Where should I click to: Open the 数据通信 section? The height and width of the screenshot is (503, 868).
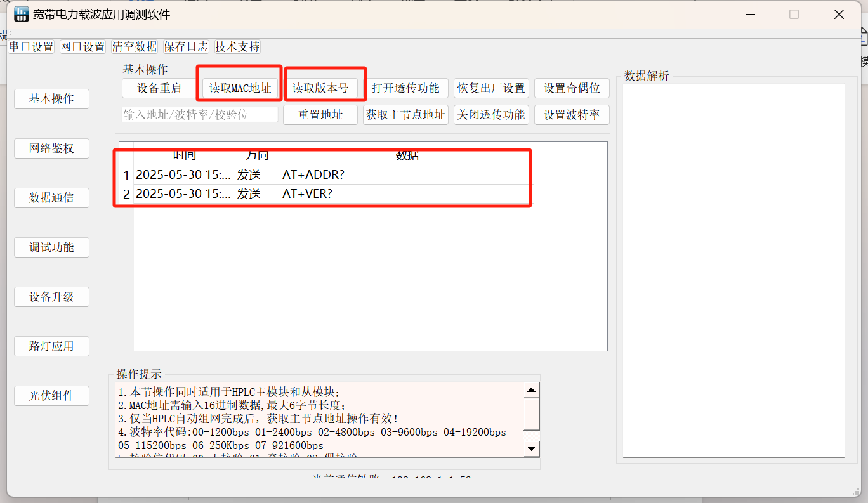click(51, 197)
